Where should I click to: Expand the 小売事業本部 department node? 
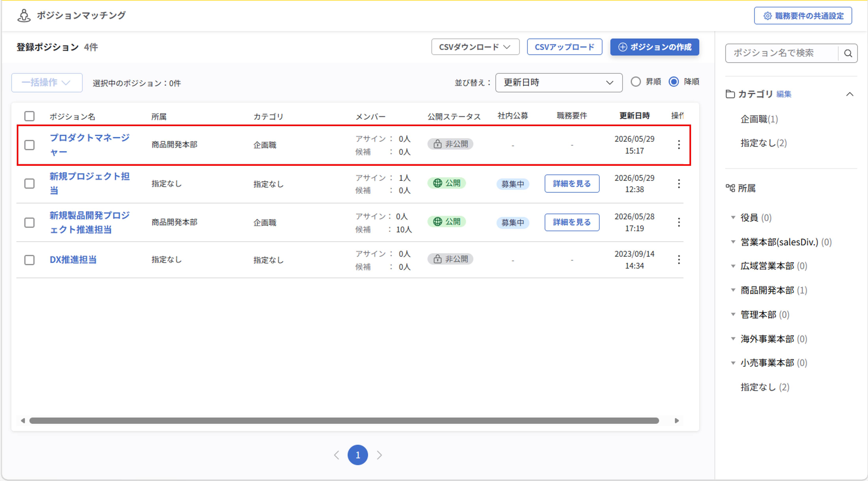(733, 363)
